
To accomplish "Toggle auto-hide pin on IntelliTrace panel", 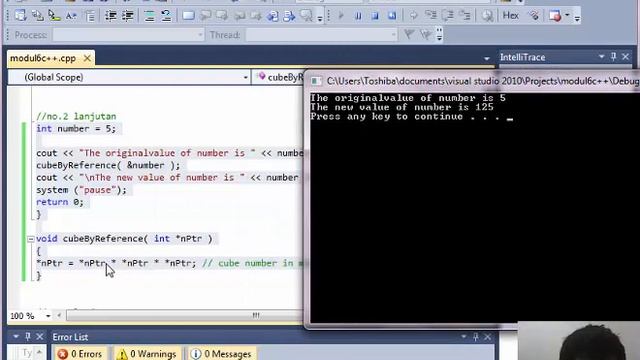I will point(613,57).
